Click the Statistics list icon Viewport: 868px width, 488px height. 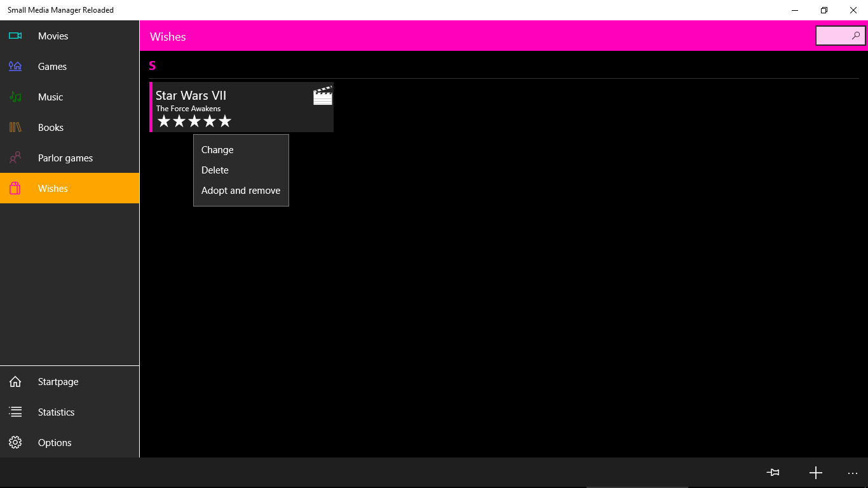pyautogui.click(x=15, y=412)
